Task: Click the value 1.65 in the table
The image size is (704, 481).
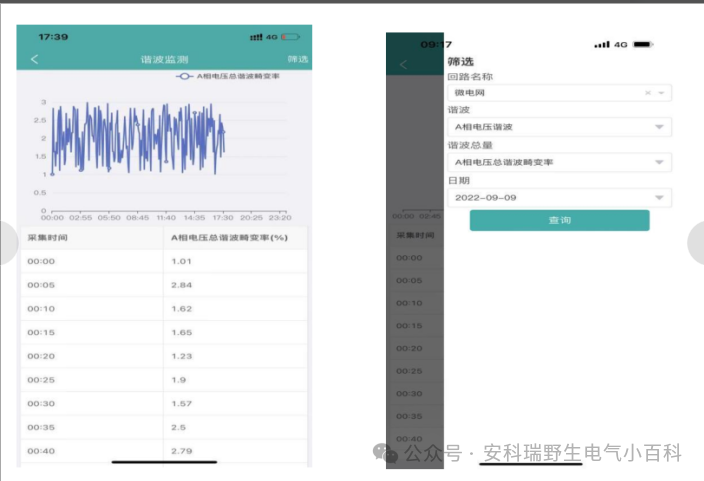Action: click(181, 333)
